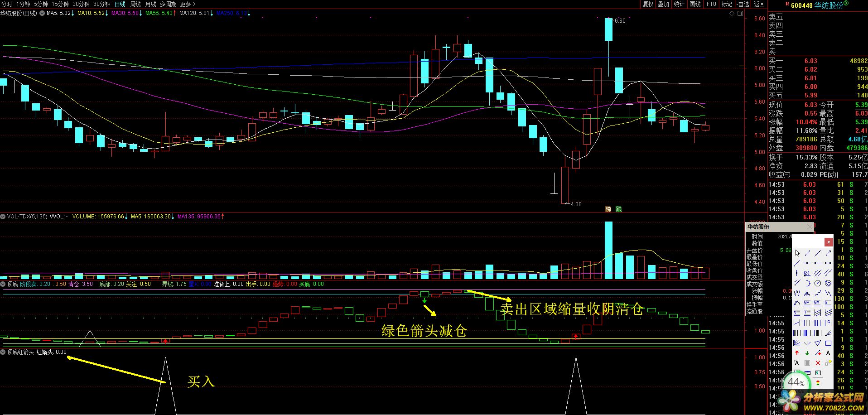Select the pointer tool in drawing palette
This screenshot has width=868, height=415.
(x=797, y=253)
